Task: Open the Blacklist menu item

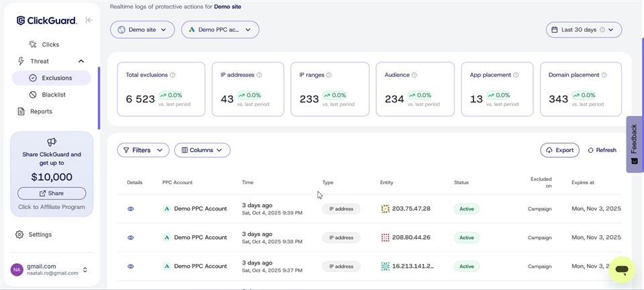Action: tap(54, 94)
